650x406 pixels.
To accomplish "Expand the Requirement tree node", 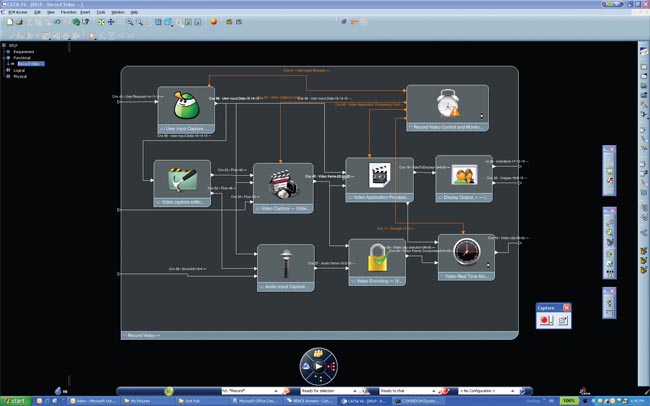I will pyautogui.click(x=8, y=52).
